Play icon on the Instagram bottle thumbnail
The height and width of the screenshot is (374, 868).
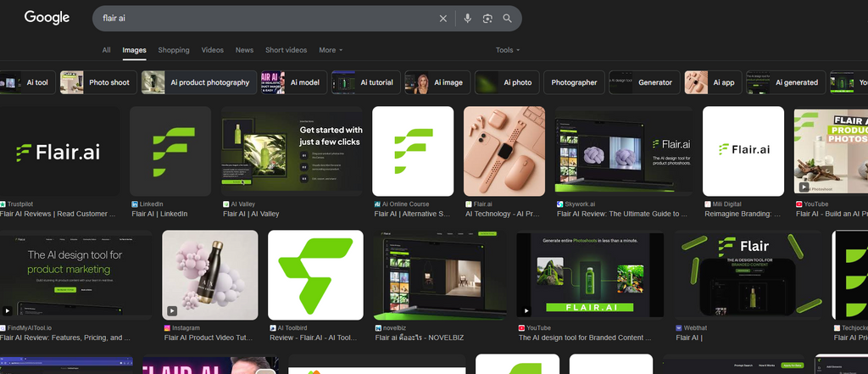point(172,311)
